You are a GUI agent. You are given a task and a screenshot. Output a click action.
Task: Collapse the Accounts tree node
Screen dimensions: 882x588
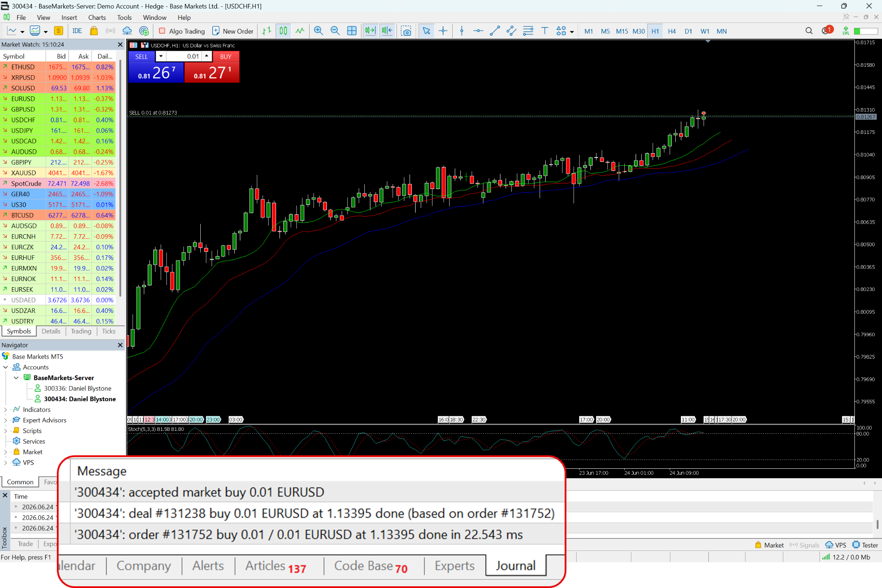(x=6, y=367)
